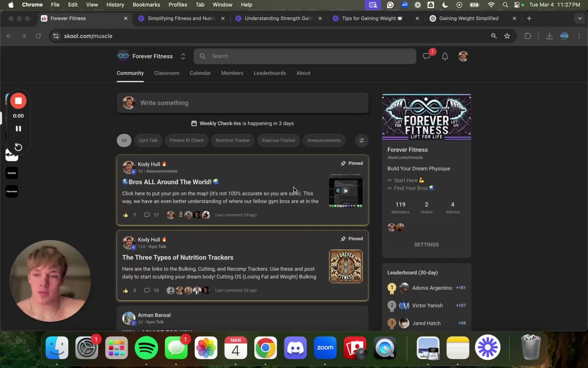
Task: Select the Community tab
Action: pyautogui.click(x=130, y=73)
